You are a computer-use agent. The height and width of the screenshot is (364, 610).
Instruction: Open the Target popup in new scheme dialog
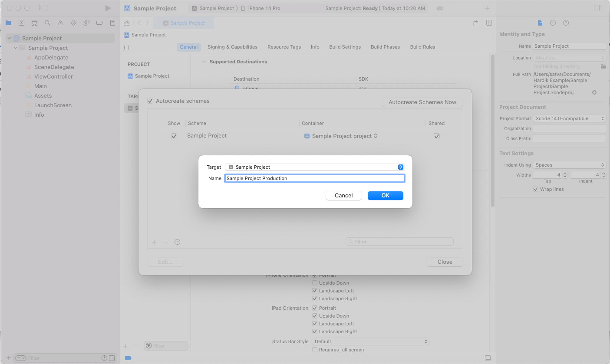click(x=315, y=167)
